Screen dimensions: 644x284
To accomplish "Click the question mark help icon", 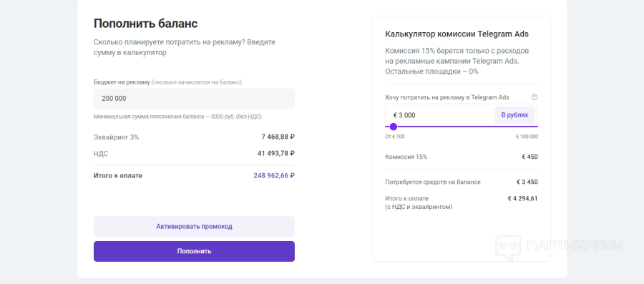I will pos(535,97).
